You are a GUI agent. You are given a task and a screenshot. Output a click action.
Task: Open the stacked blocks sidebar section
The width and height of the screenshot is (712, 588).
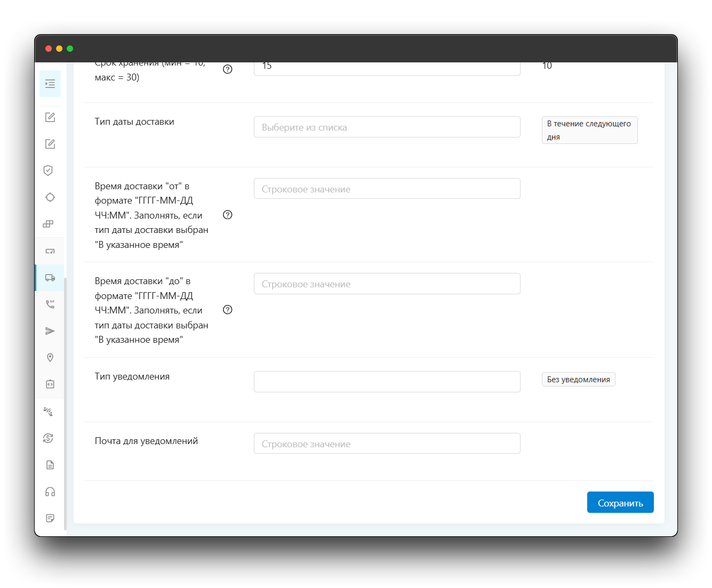[x=48, y=224]
